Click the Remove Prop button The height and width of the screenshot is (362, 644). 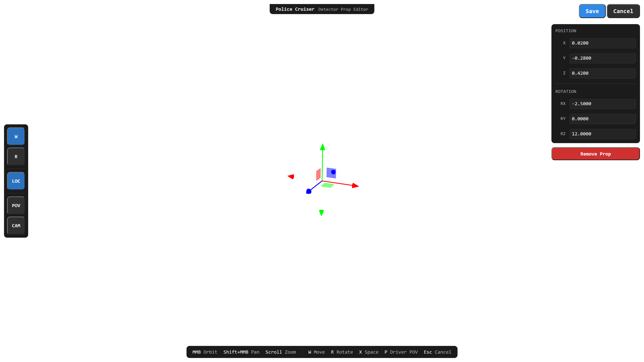point(596,154)
